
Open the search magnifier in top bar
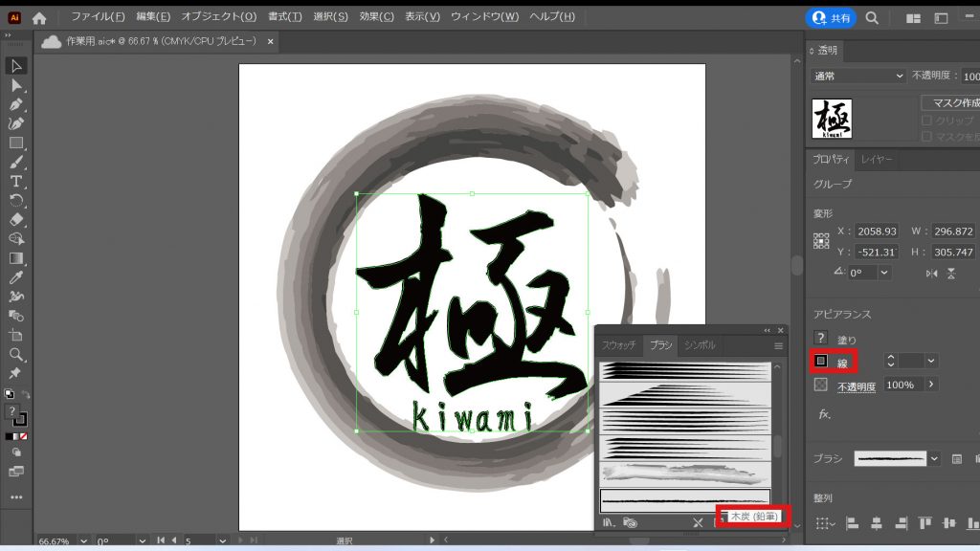coord(872,18)
